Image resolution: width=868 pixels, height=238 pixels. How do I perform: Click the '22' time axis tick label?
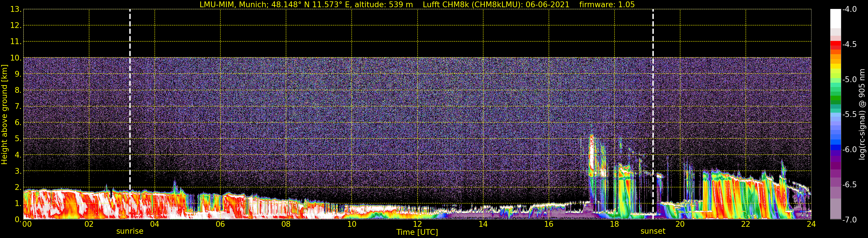pos(746,224)
